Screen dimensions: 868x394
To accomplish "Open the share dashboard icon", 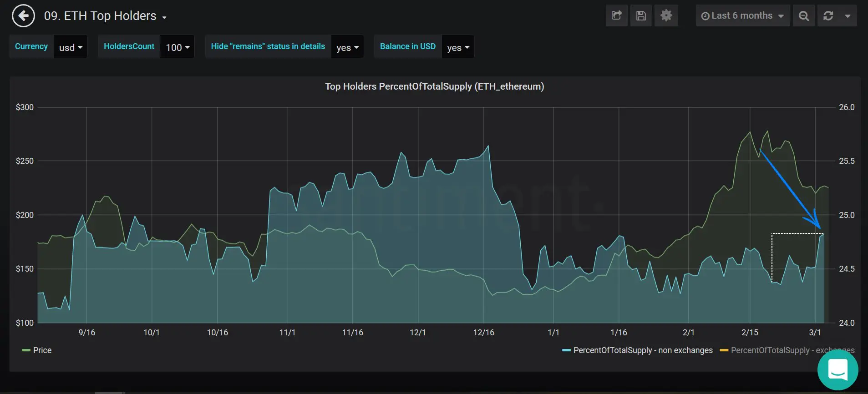I will pyautogui.click(x=616, y=16).
